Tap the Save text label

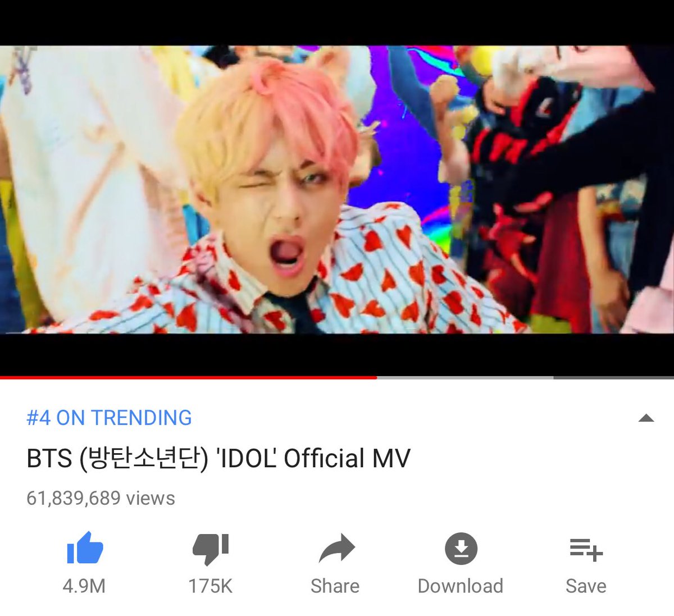(586, 586)
